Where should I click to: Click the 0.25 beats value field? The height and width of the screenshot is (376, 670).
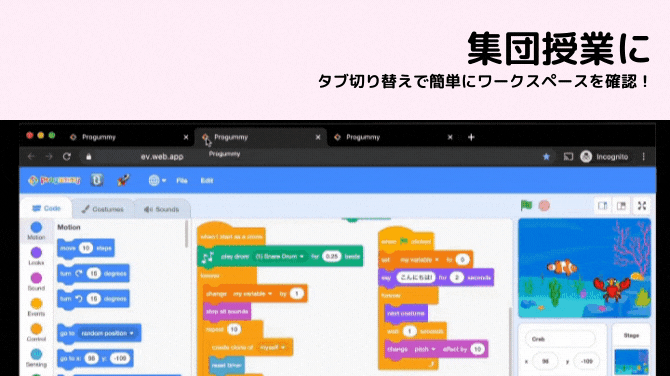[332, 256]
